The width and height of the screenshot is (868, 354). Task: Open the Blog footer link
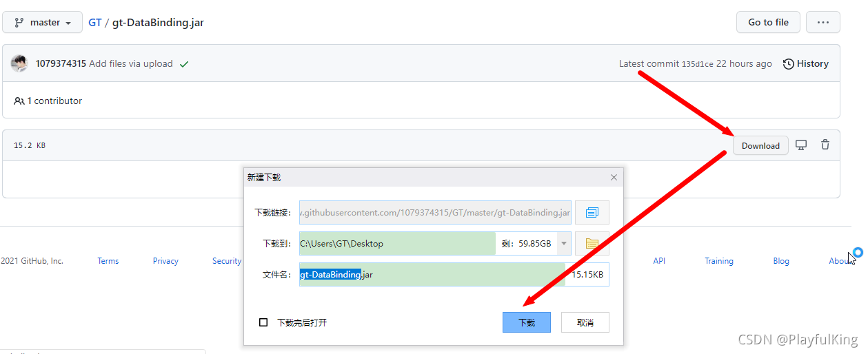point(781,261)
